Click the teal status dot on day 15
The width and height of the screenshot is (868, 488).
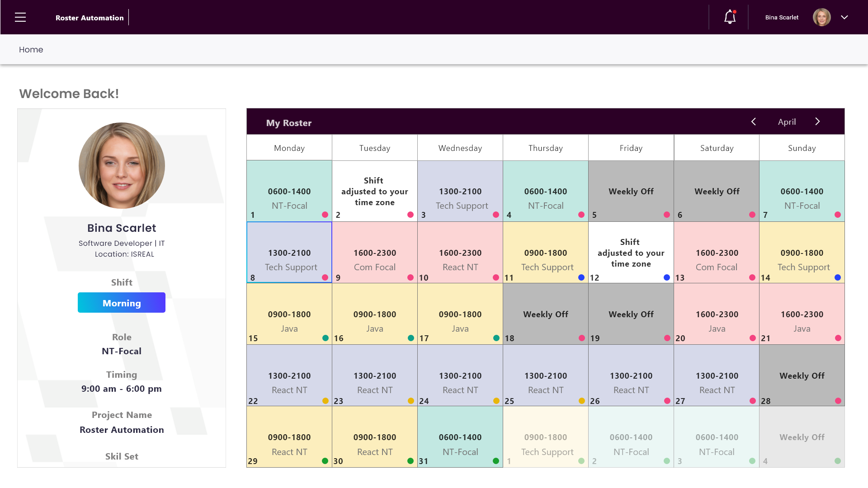click(x=325, y=338)
